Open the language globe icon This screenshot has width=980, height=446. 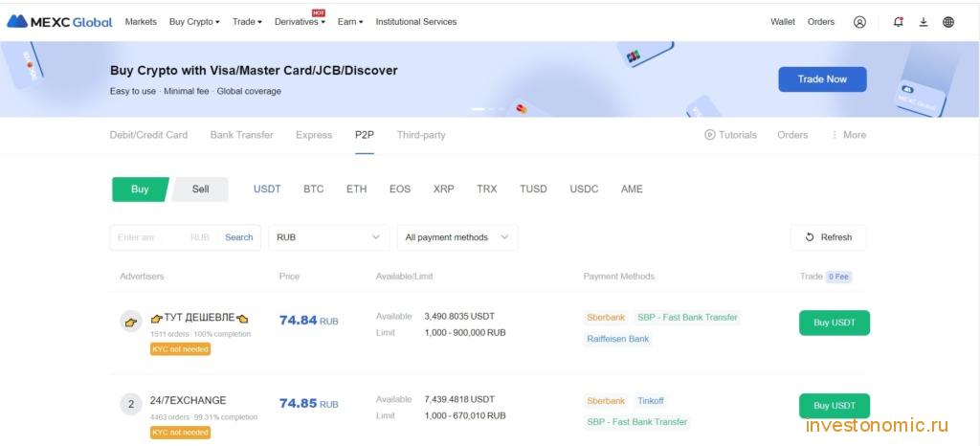tap(948, 22)
